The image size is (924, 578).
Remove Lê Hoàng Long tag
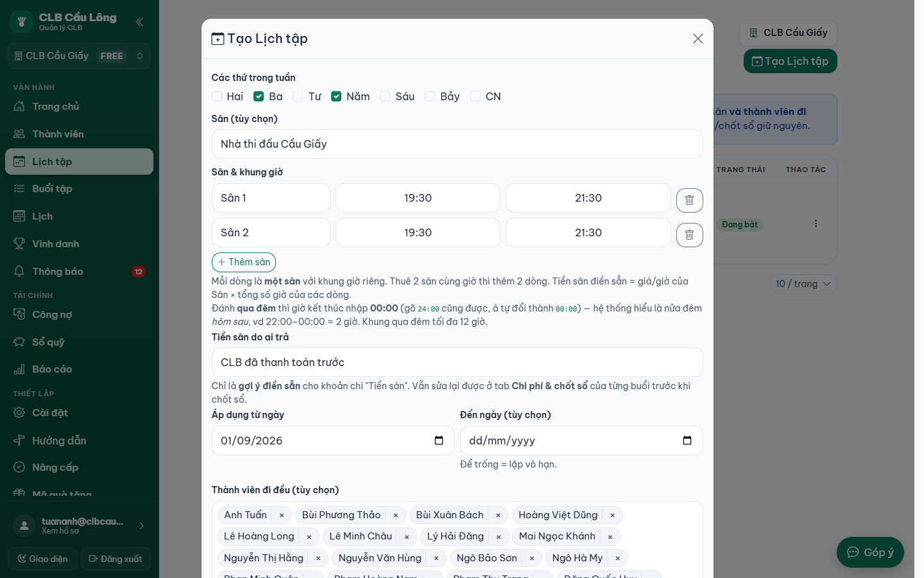(x=309, y=537)
